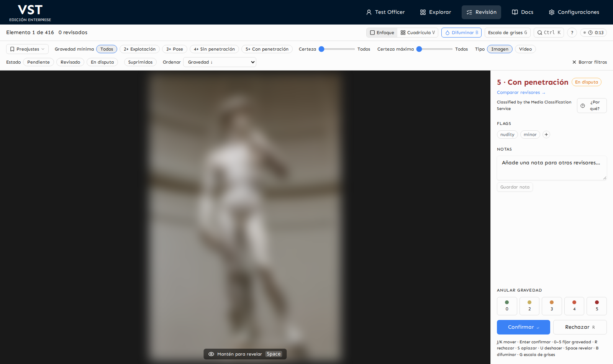The image size is (613, 364).
Task: Click the Borrar filtros X icon
Action: 574,62
